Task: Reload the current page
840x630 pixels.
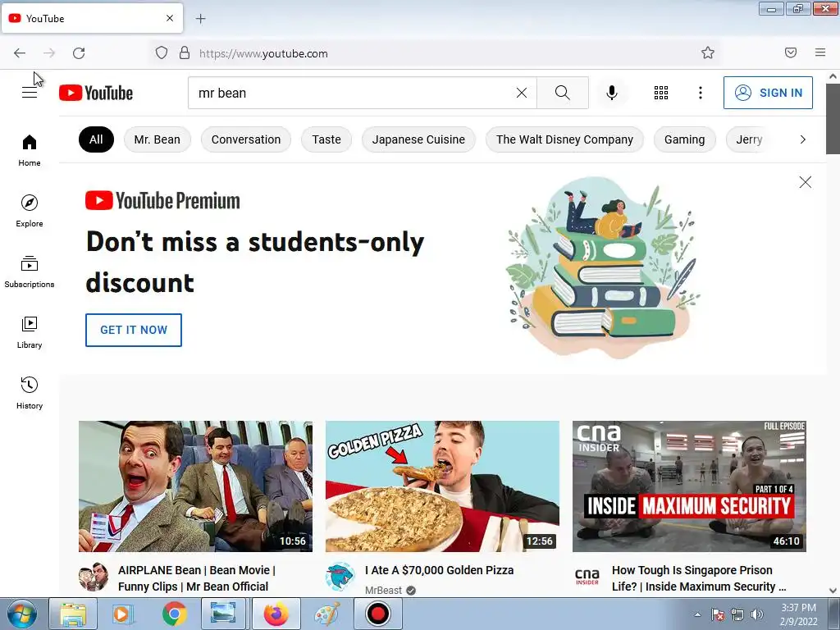Action: point(79,53)
